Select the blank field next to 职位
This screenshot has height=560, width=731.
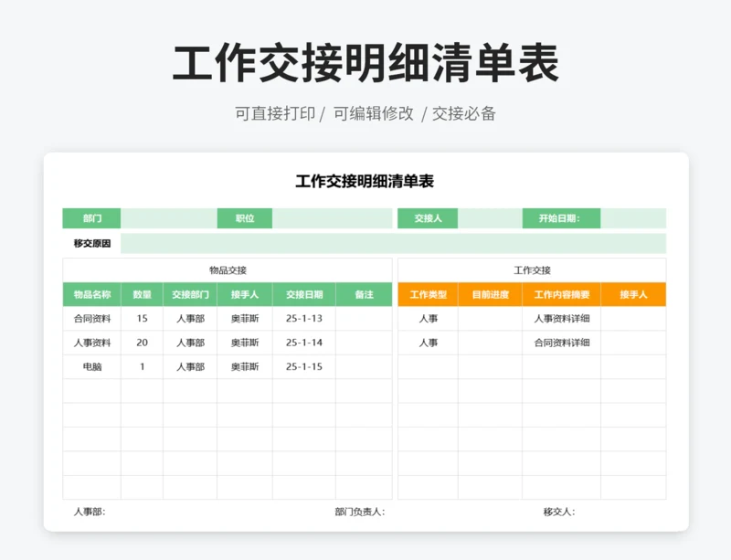click(x=332, y=218)
